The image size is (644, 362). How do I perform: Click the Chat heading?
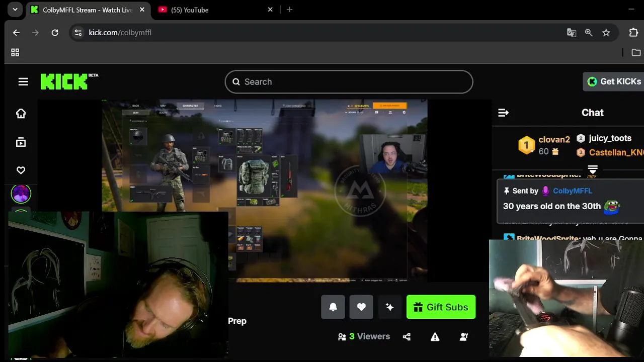click(592, 113)
